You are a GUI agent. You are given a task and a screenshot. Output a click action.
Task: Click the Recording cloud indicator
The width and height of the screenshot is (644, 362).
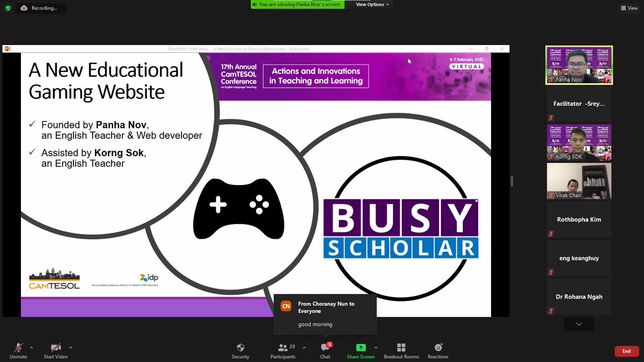pos(41,8)
